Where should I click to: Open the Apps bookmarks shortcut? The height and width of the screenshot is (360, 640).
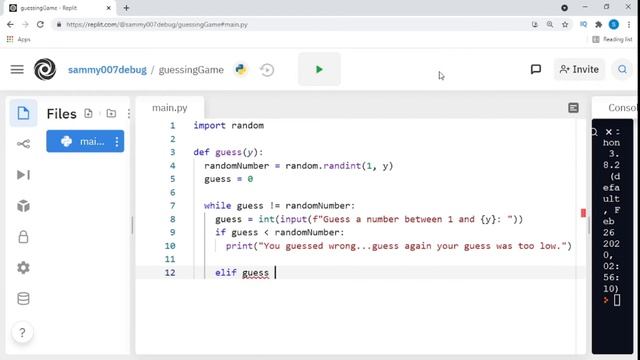[x=19, y=39]
